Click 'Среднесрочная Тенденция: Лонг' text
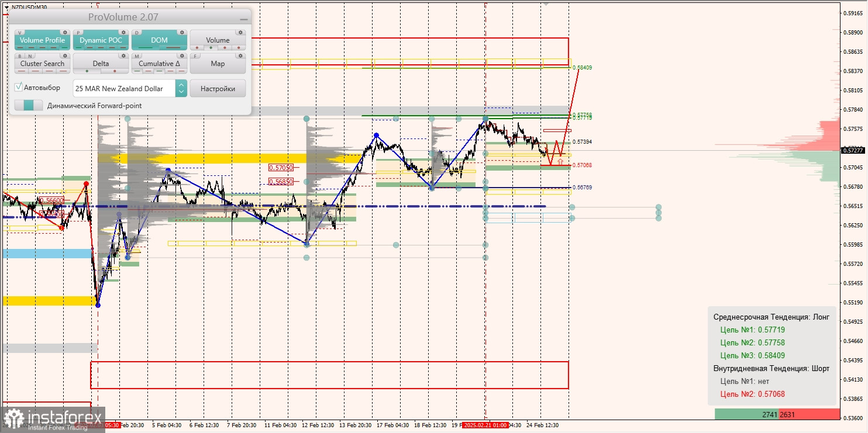Screen dimensions: 868x433 click(771, 317)
